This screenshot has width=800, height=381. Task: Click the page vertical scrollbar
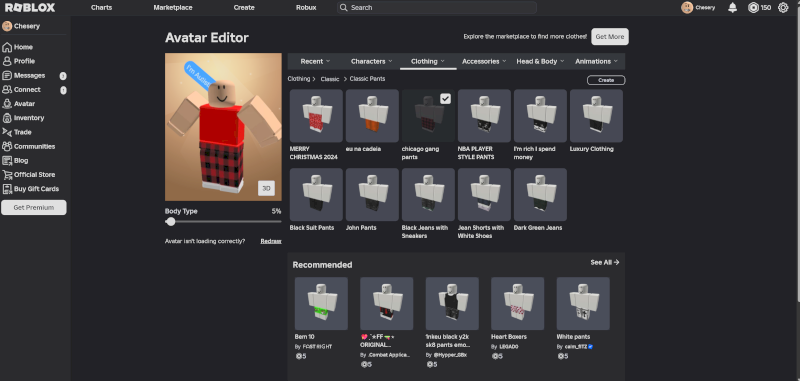coord(797,153)
